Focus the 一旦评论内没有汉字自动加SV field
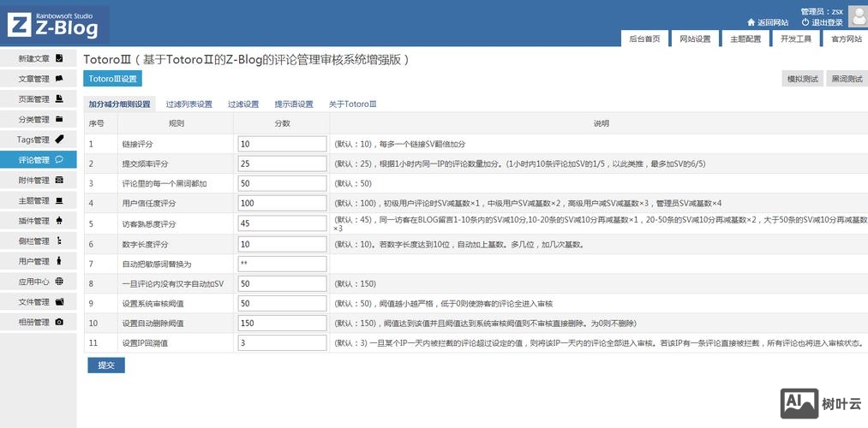868x428 pixels. pyautogui.click(x=282, y=283)
